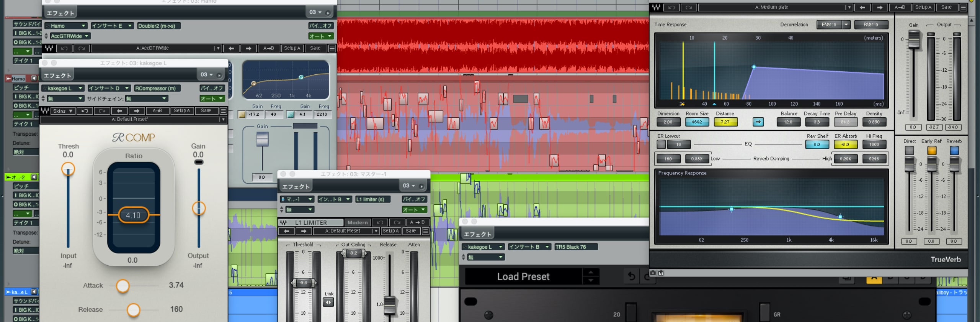The height and width of the screenshot is (322, 980).
Task: Click the Modern mode button in L1 Limiter
Action: click(357, 223)
